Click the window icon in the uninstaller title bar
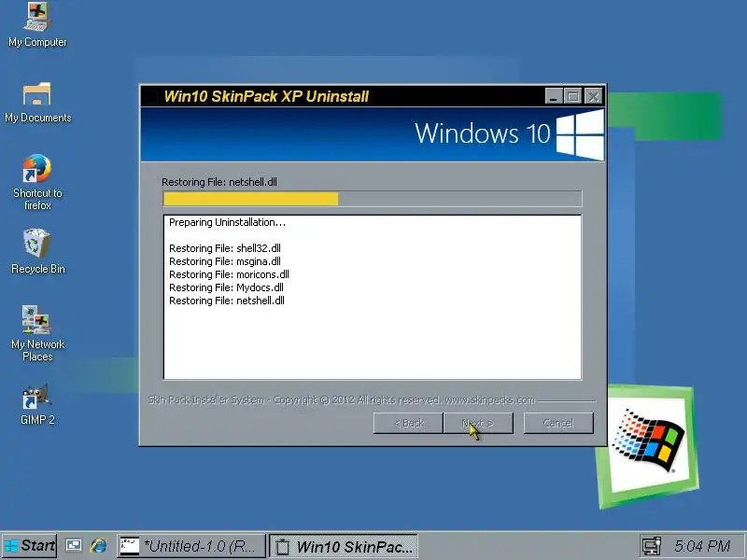The height and width of the screenshot is (560, 747). 151,97
